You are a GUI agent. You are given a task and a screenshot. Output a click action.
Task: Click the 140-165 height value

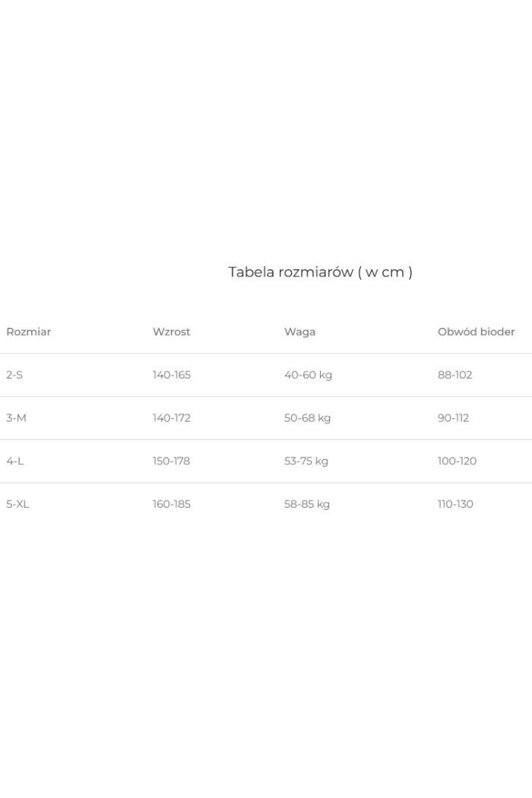[x=172, y=375]
